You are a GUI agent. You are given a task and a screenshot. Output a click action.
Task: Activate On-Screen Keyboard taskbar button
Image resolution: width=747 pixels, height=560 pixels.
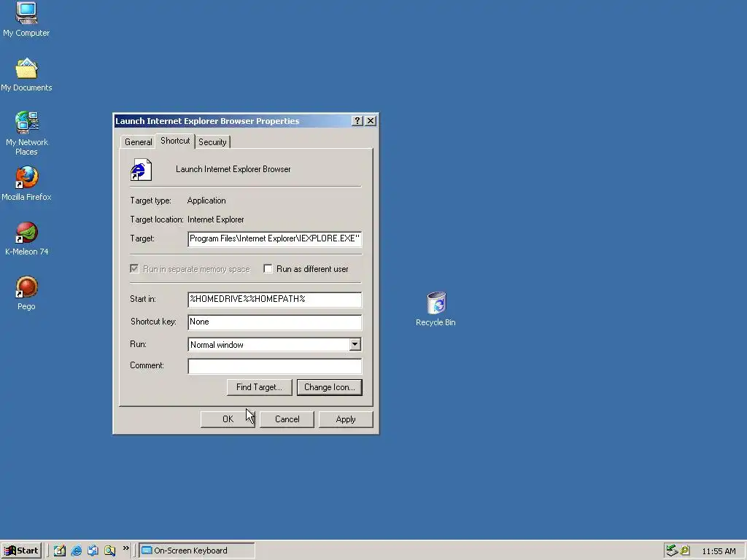[x=197, y=551]
